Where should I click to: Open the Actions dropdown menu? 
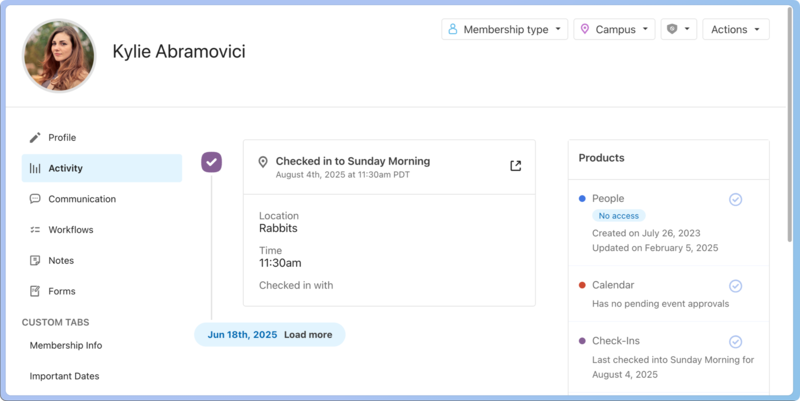(735, 30)
